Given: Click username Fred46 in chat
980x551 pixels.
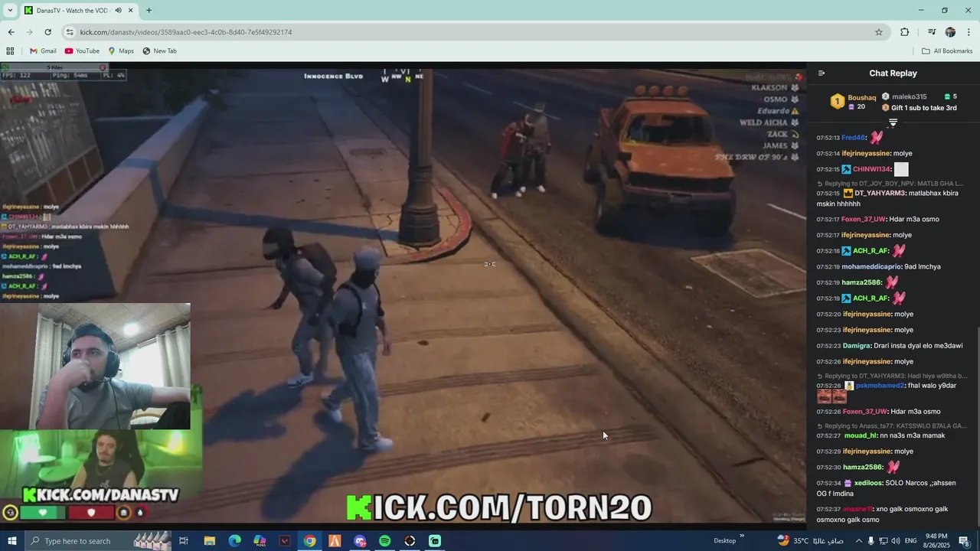Looking at the screenshot, I should [x=853, y=138].
